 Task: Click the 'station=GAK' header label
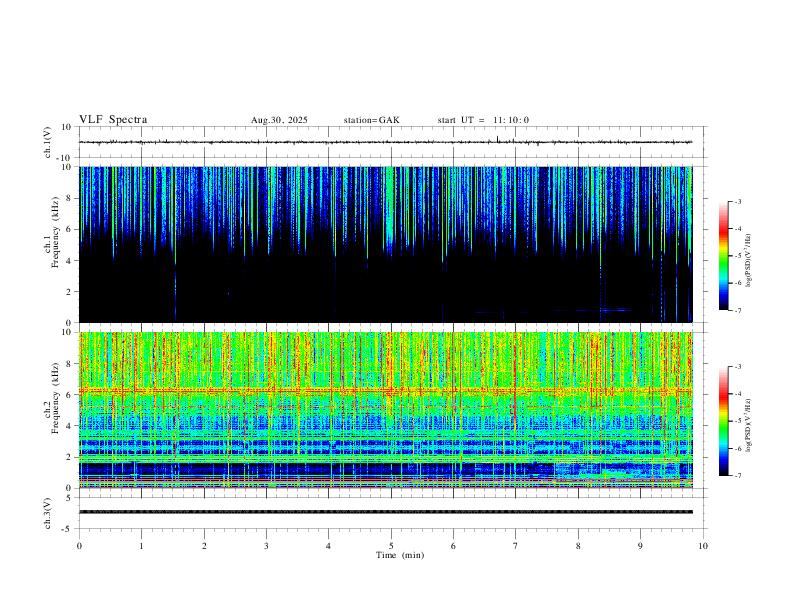[371, 120]
